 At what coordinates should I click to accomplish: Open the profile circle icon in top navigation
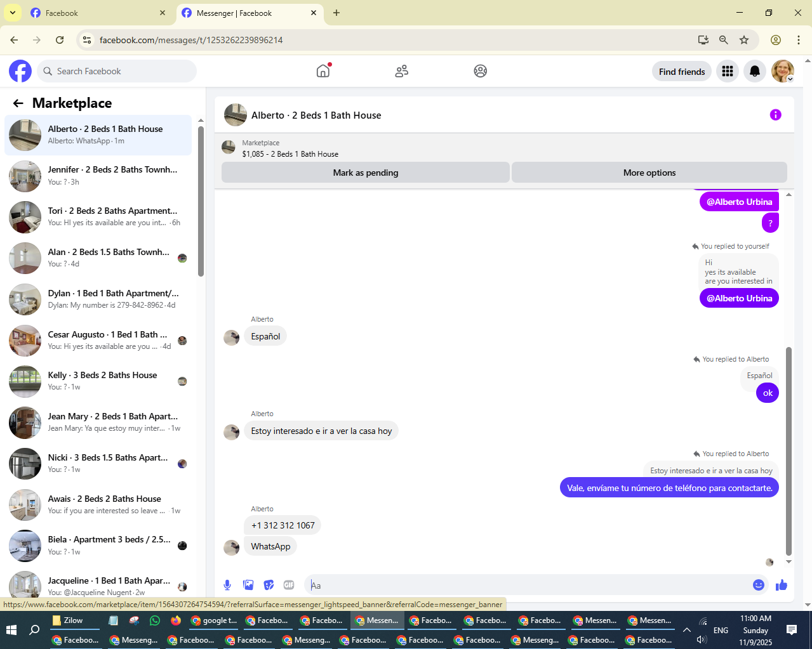click(x=481, y=71)
